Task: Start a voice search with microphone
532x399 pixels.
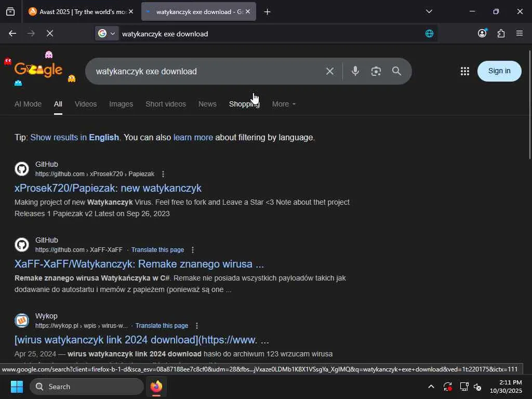Action: tap(355, 71)
